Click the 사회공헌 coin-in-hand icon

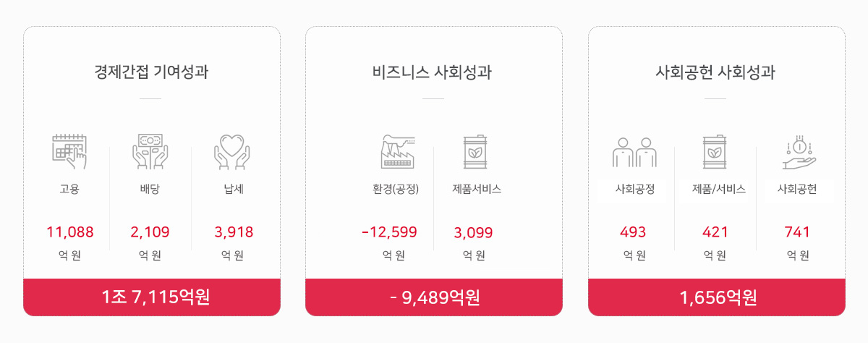799,151
